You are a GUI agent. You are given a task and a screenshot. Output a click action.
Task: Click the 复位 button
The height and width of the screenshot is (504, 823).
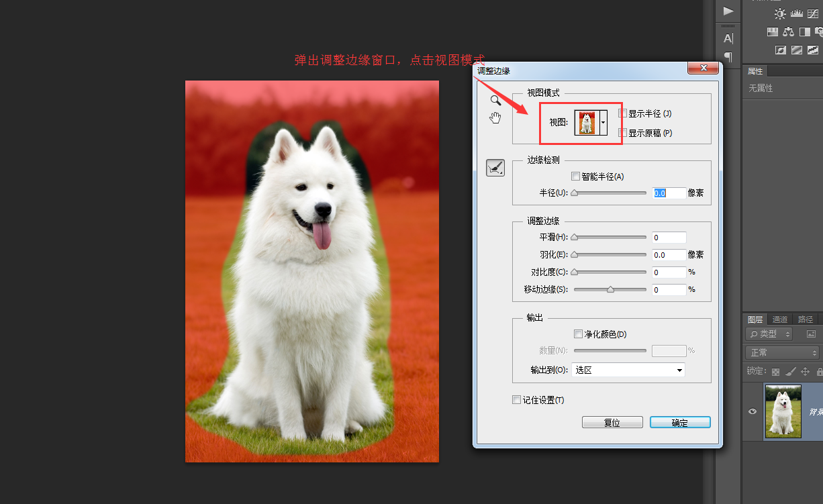click(x=612, y=423)
